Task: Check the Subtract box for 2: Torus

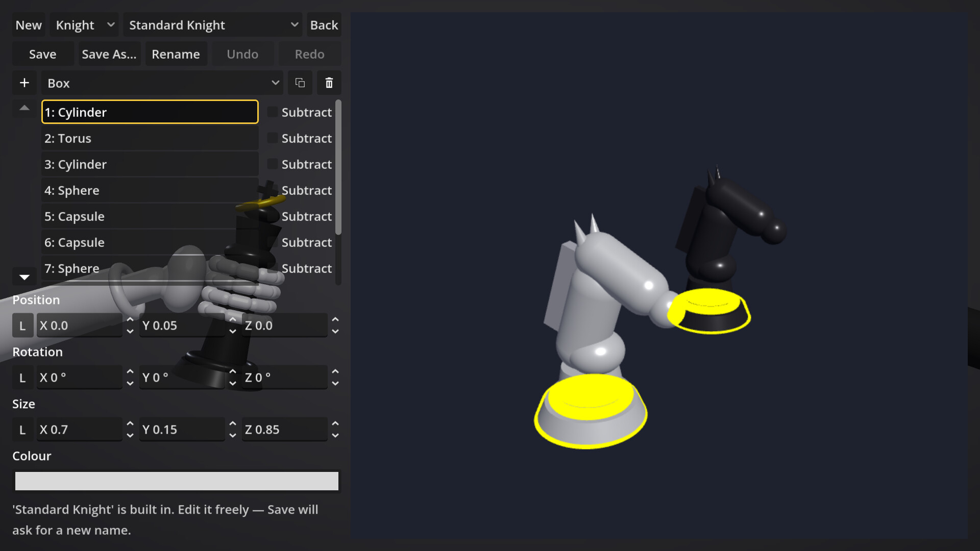Action: point(273,138)
